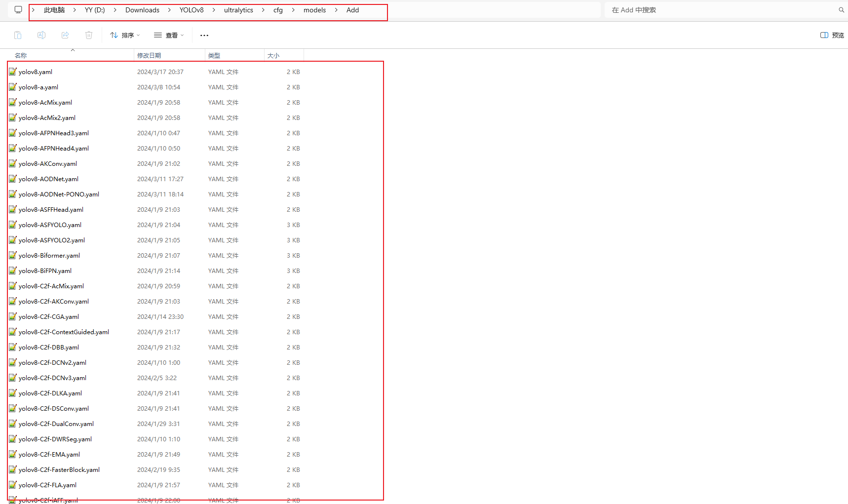Click file name yolov8-C2f-DCNv3.yaml
848x504 pixels.
pos(52,378)
